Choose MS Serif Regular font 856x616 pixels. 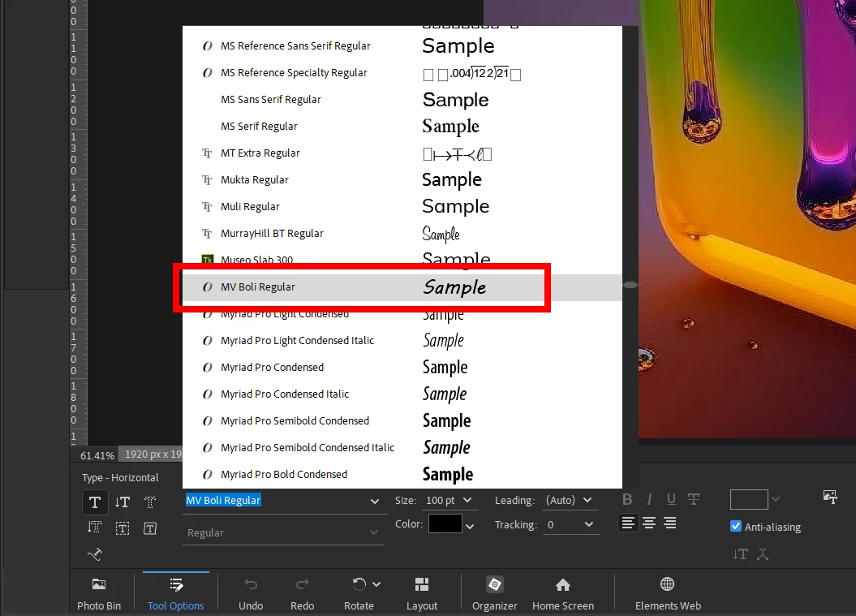pos(402,126)
